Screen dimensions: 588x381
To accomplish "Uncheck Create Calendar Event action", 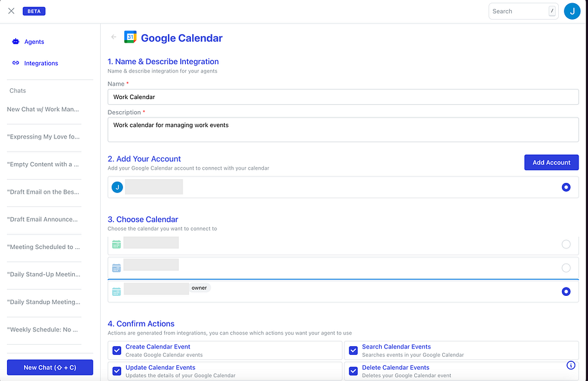I will (117, 351).
